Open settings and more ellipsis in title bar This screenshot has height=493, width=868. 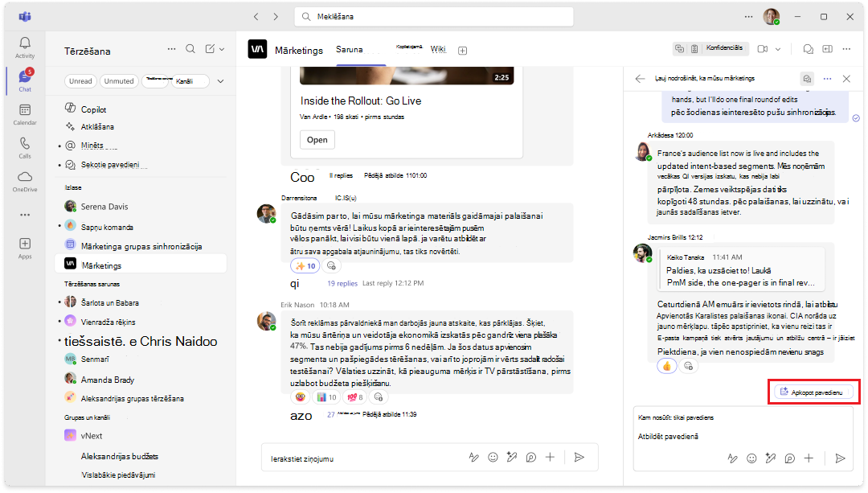click(x=748, y=17)
